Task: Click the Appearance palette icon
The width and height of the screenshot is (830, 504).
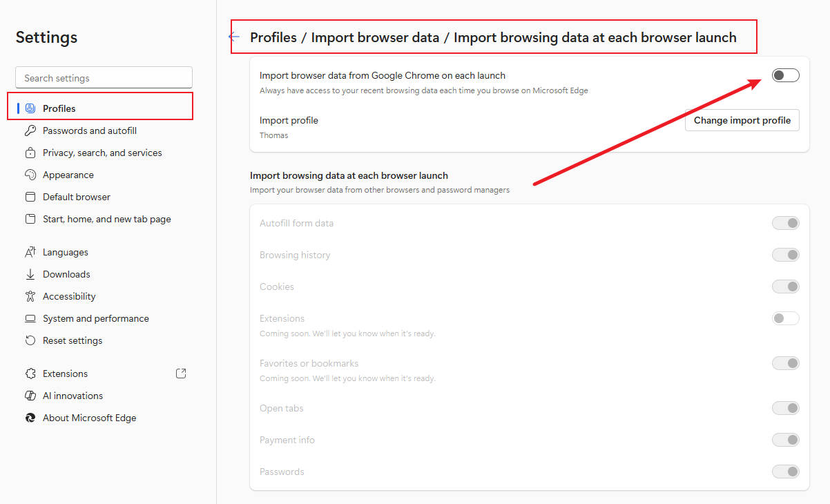Action: click(30, 175)
